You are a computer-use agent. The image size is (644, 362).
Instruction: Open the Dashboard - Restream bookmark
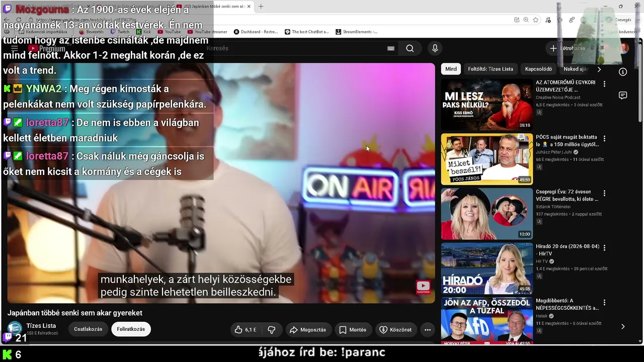tap(256, 32)
